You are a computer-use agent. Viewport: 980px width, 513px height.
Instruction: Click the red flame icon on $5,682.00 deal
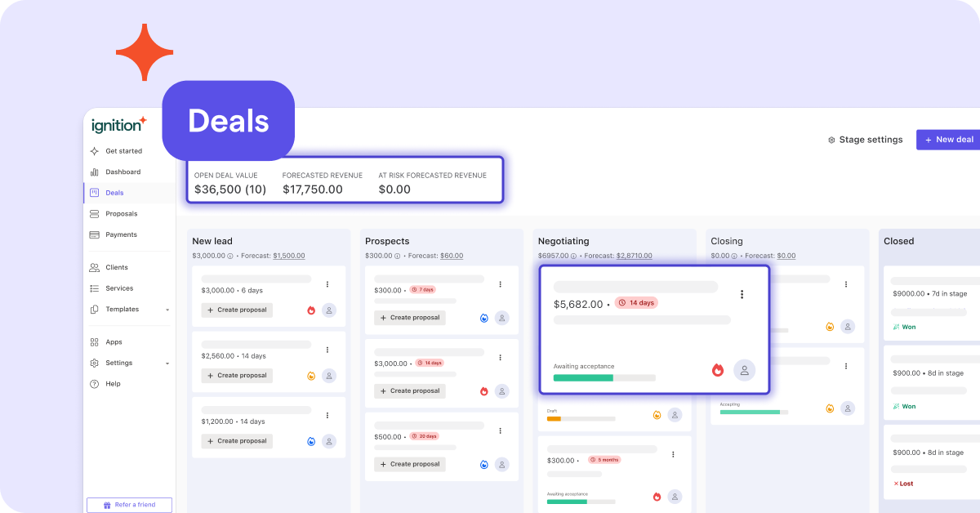click(x=718, y=370)
